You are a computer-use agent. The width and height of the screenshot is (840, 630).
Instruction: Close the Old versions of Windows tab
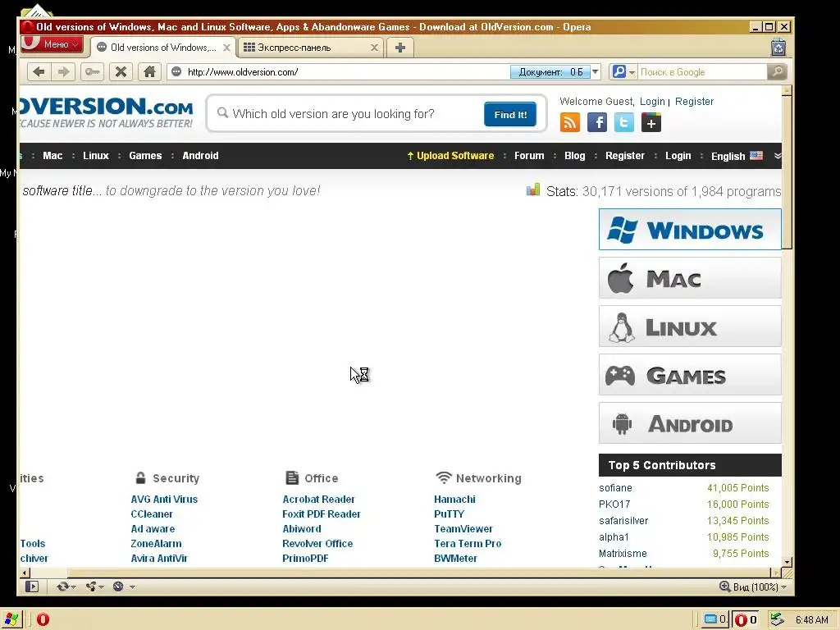click(x=226, y=48)
